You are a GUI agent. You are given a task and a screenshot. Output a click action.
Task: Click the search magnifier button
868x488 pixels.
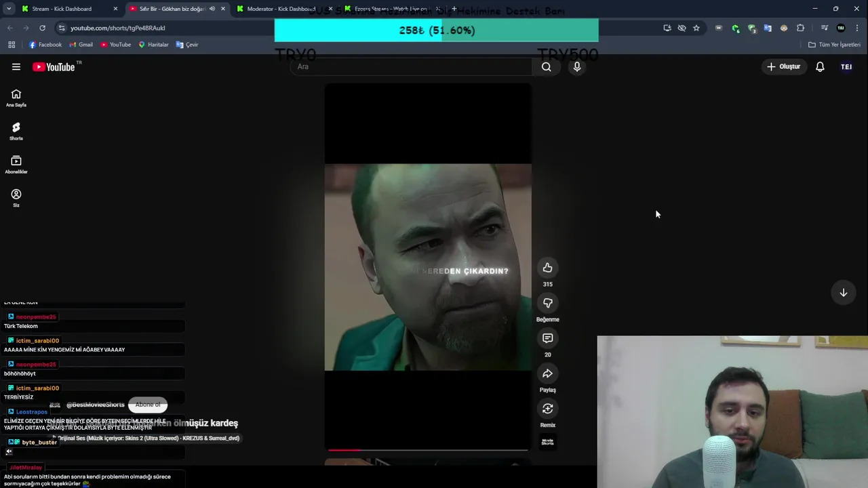point(546,66)
